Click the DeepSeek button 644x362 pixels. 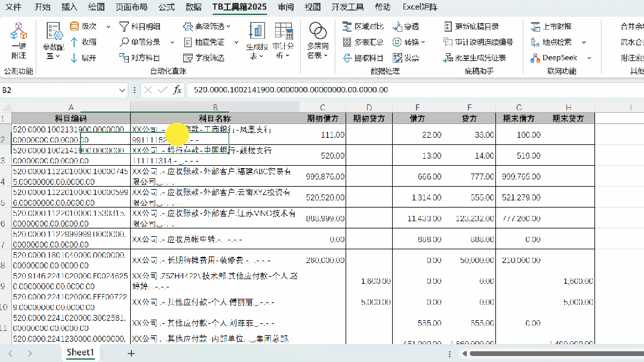click(554, 58)
